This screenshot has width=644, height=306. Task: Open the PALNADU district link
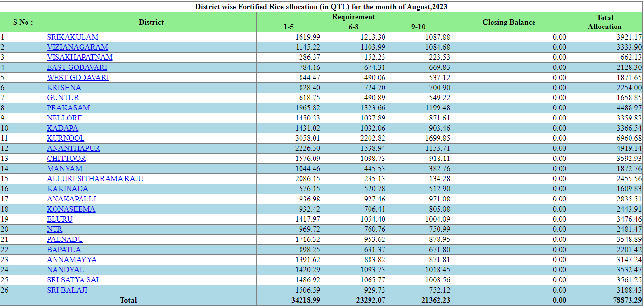pos(65,239)
